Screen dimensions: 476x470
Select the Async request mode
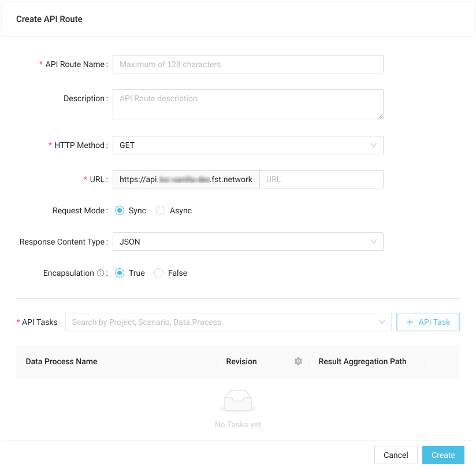coord(161,210)
